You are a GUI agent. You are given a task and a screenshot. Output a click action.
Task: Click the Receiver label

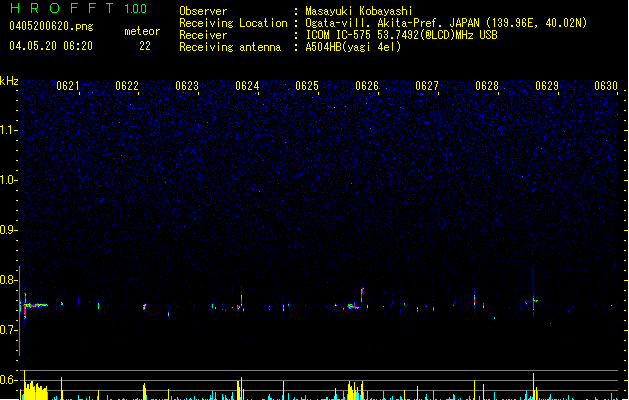coord(203,35)
